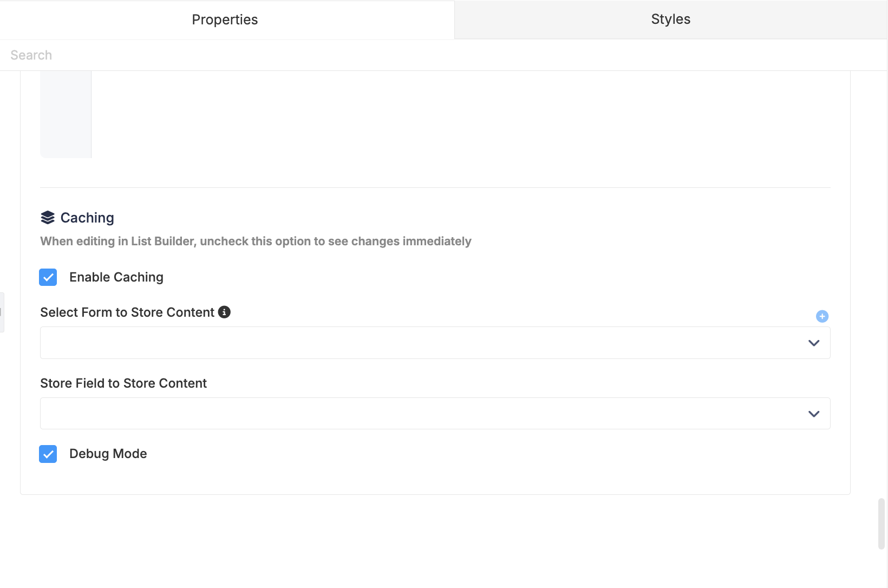This screenshot has height=588, width=888.
Task: Click the grey sidebar block above Caching
Action: coord(66,114)
